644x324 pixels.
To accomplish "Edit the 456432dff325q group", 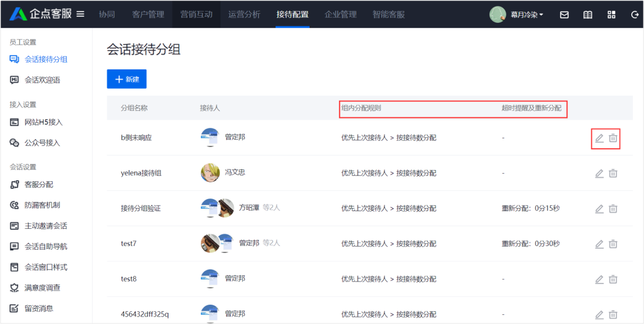I will pos(600,315).
